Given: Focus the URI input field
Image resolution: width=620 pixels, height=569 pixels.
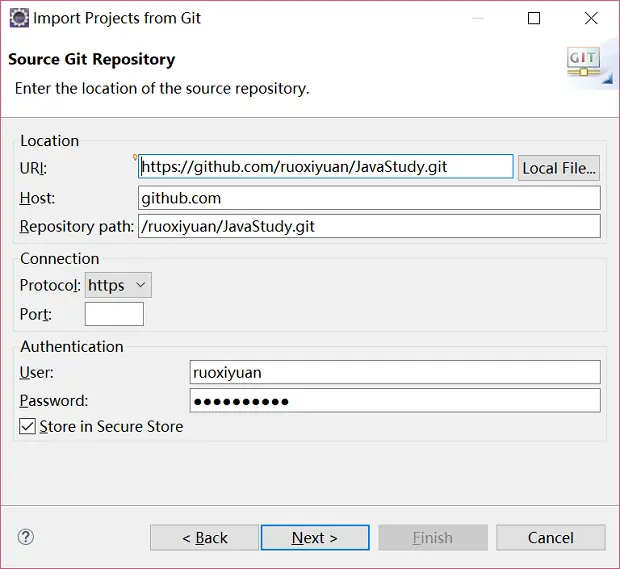Looking at the screenshot, I should pyautogui.click(x=326, y=166).
